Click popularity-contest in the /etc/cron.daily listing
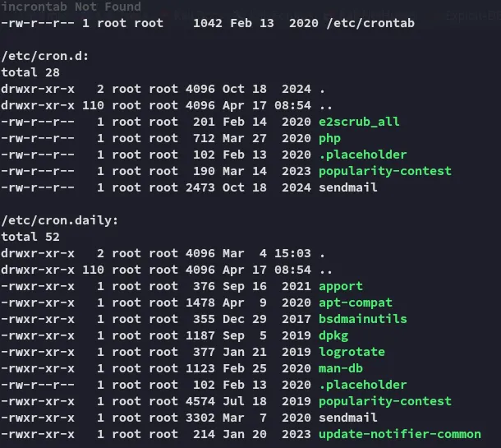 pos(385,401)
